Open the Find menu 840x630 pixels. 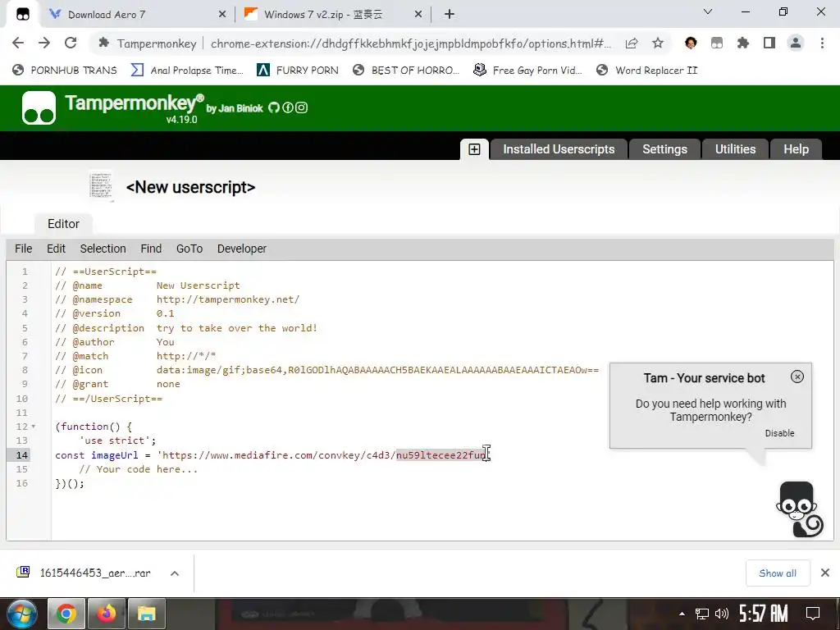151,249
